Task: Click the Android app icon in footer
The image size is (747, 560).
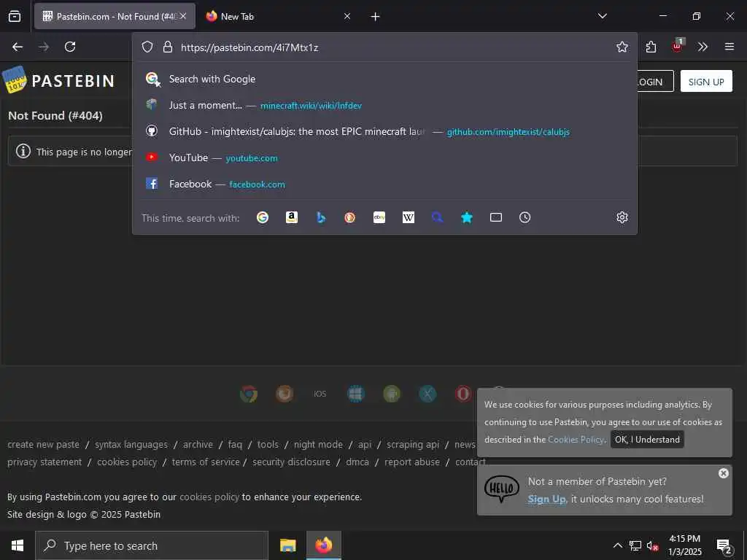Action: pos(392,394)
